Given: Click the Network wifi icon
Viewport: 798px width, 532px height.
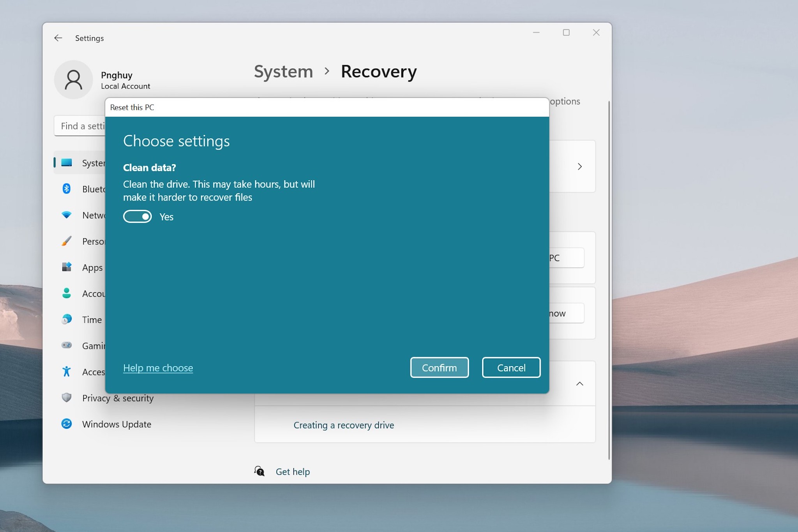Looking at the screenshot, I should click(67, 215).
